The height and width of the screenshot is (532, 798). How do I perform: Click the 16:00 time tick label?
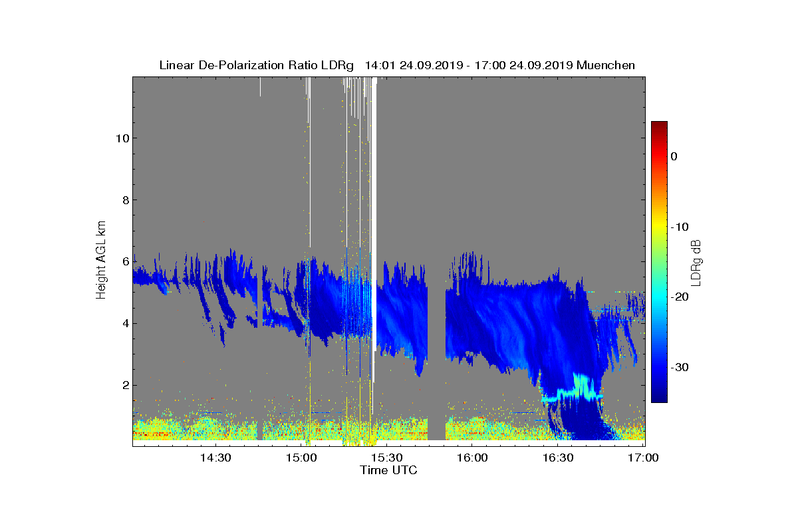(x=473, y=458)
